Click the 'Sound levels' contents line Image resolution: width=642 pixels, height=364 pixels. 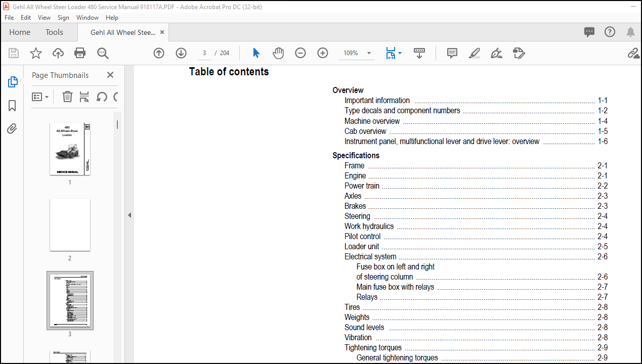point(364,327)
